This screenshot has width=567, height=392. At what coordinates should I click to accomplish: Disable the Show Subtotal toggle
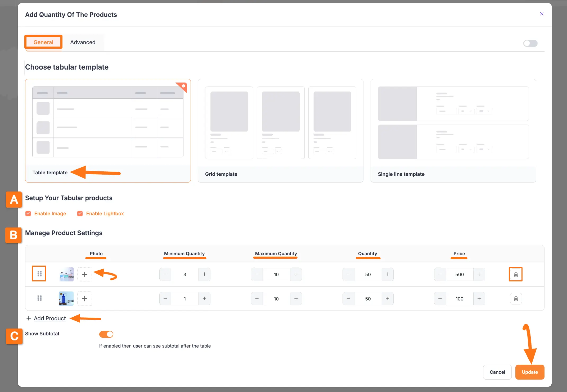pos(106,334)
